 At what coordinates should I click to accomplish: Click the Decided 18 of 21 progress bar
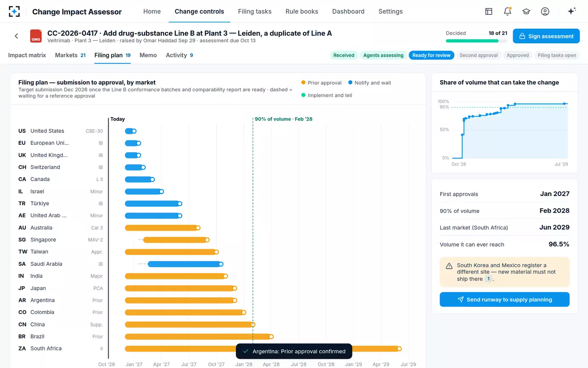(477, 41)
